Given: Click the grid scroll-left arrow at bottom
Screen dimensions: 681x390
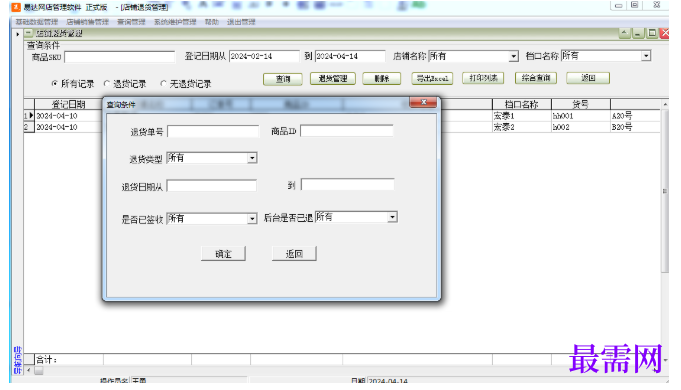Looking at the screenshot, I should coord(29,370).
